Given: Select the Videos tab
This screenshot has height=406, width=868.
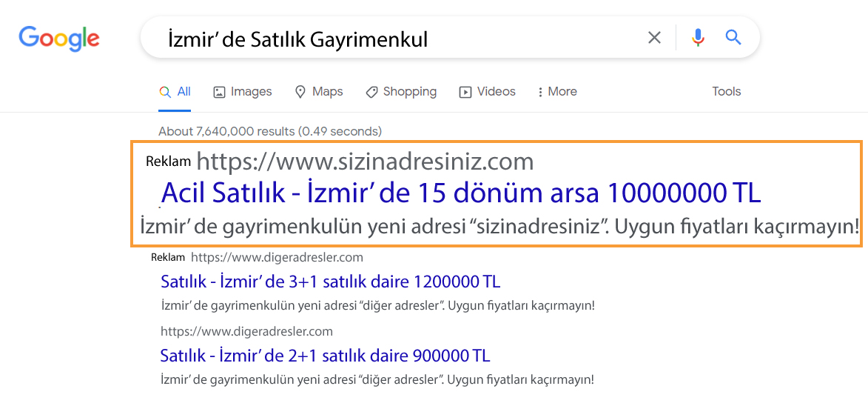Looking at the screenshot, I should (487, 92).
